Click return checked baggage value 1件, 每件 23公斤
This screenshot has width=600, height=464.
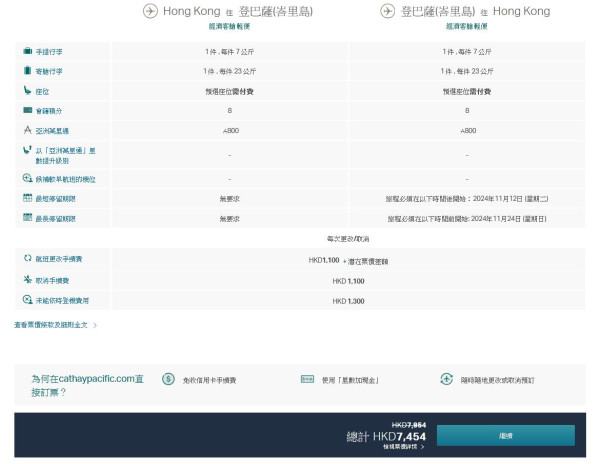[x=467, y=71]
